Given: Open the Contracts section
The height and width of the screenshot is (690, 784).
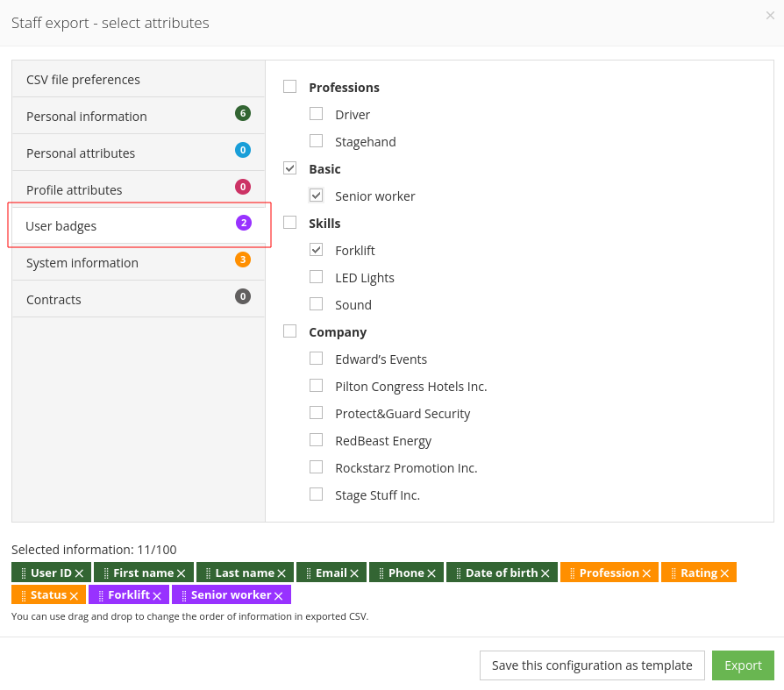Looking at the screenshot, I should pos(54,299).
